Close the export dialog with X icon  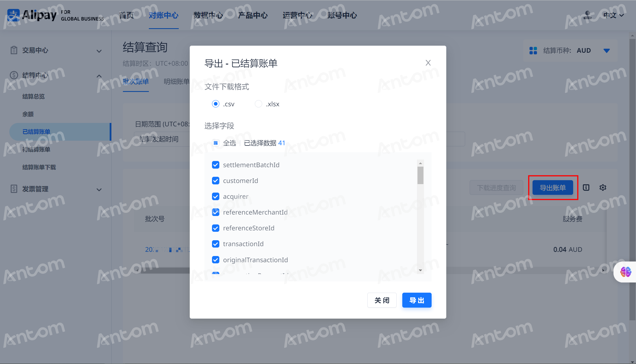click(428, 63)
